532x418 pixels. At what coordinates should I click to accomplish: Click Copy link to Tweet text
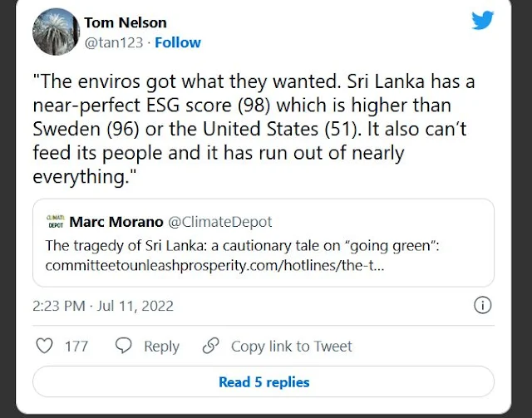pyautogui.click(x=292, y=347)
